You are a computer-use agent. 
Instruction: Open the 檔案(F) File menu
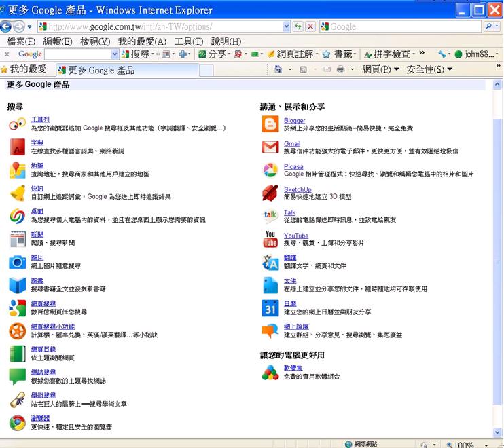(21, 41)
